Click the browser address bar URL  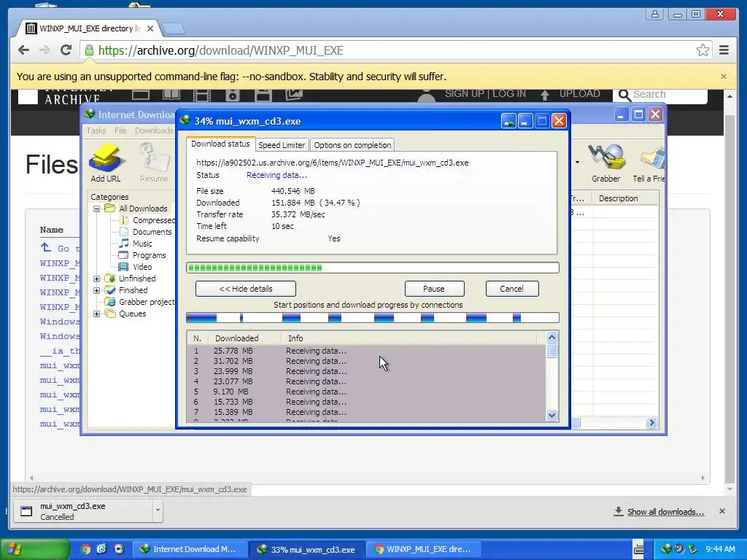point(220,50)
